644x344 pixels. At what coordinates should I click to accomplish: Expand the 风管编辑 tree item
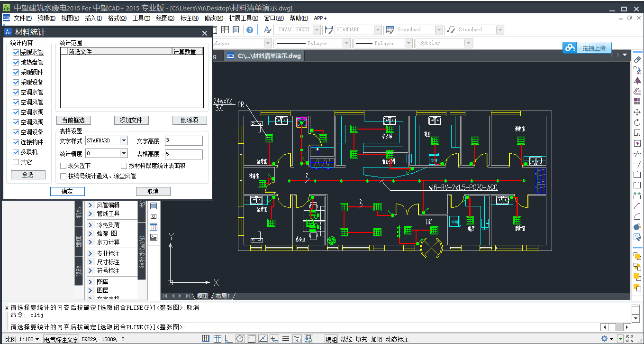click(x=91, y=205)
